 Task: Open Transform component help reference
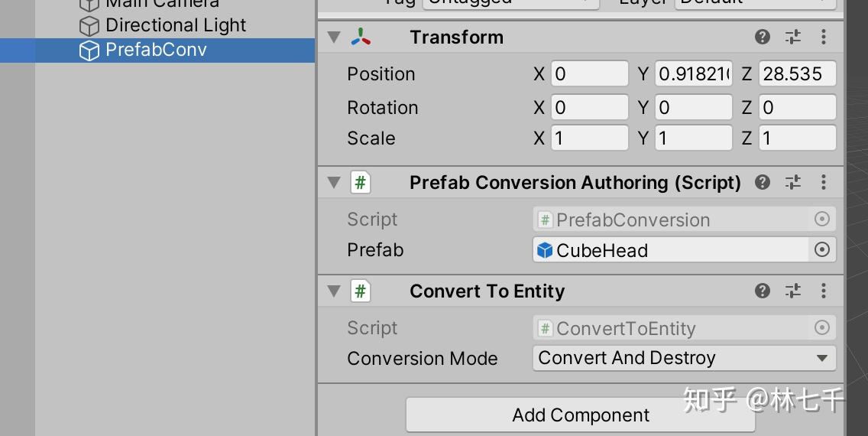point(762,37)
